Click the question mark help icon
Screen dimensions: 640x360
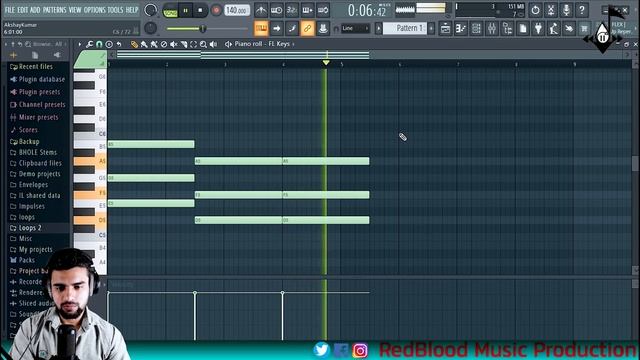tap(582, 10)
